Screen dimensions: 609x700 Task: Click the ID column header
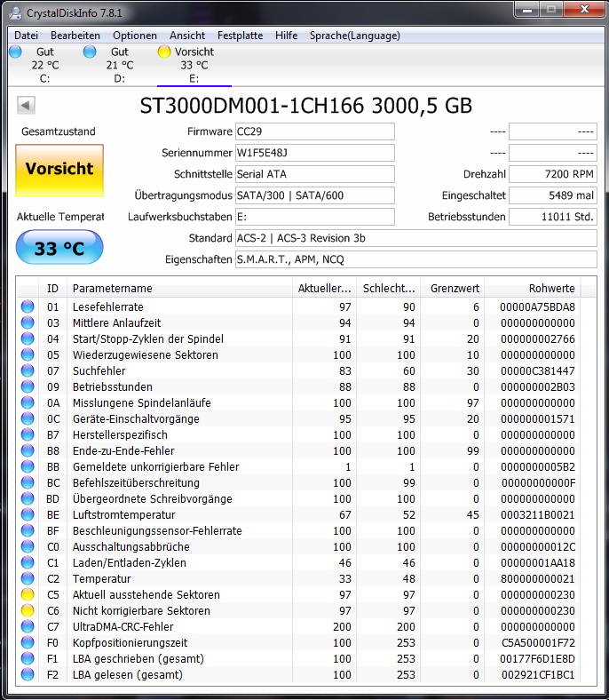click(52, 289)
